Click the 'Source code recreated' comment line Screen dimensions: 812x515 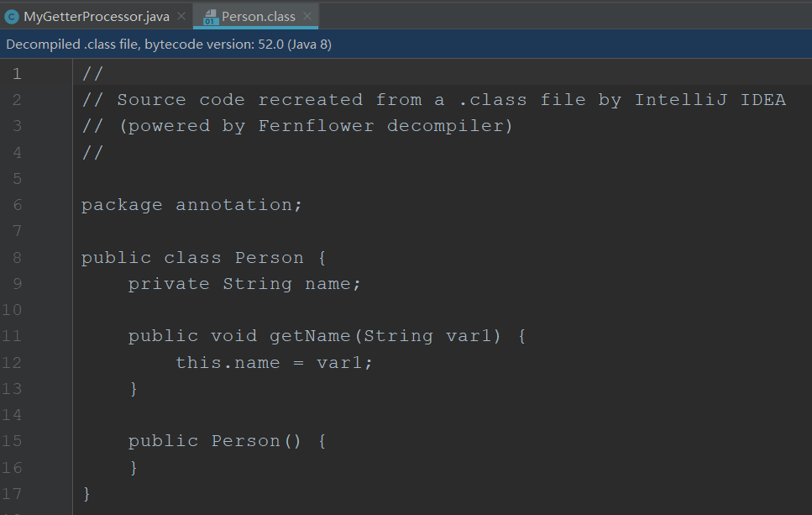[x=434, y=100]
